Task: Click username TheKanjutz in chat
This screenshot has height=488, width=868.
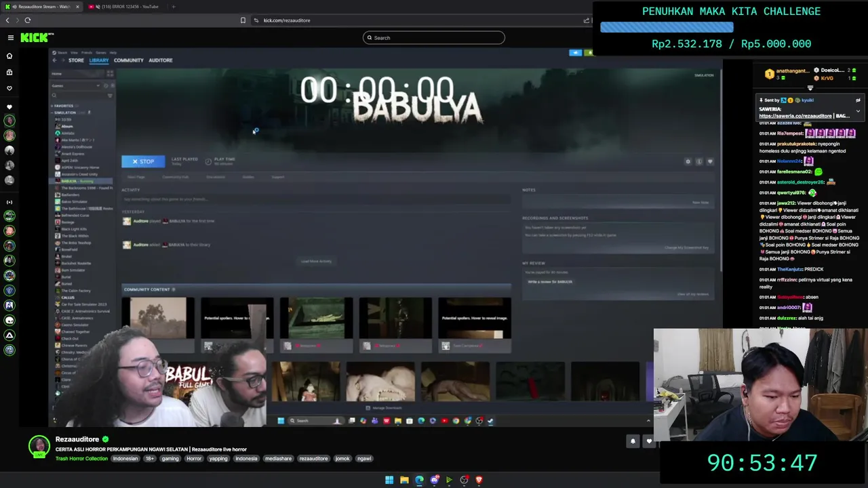Action: click(789, 269)
